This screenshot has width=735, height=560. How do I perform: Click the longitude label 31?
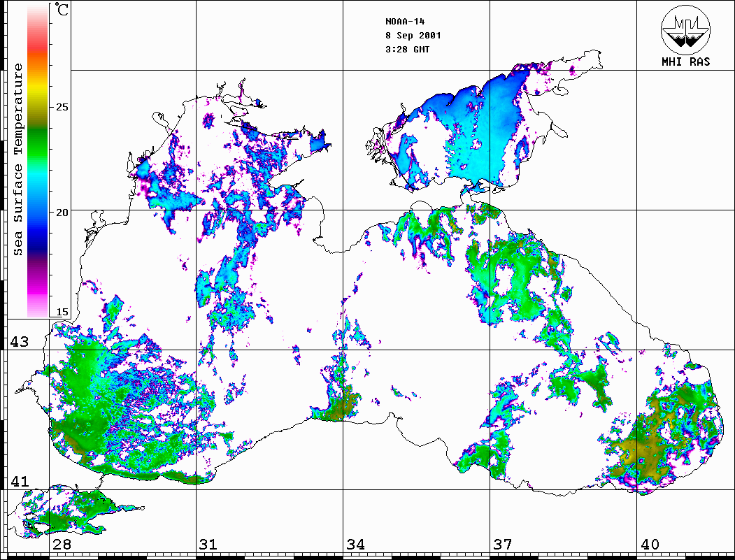tap(208, 545)
